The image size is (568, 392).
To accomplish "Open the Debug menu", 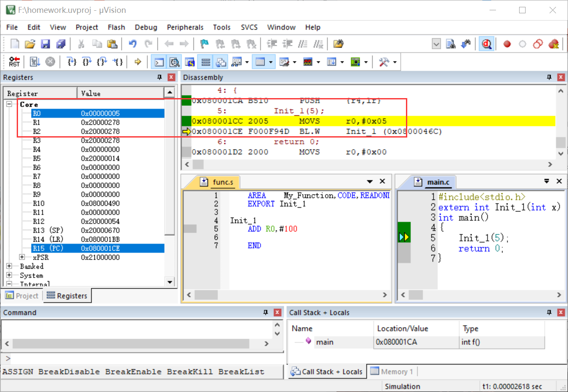I will pos(146,27).
